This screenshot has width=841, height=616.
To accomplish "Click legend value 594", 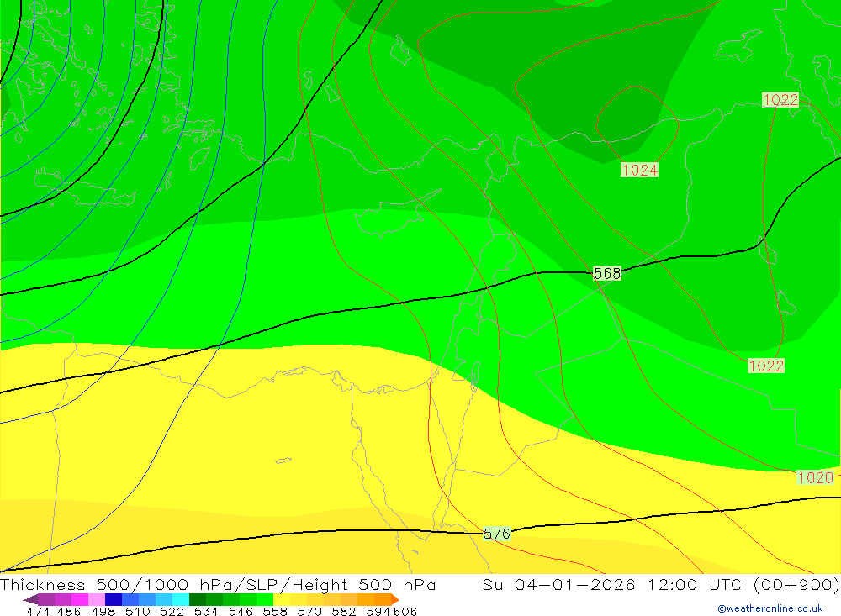I will 378,611.
